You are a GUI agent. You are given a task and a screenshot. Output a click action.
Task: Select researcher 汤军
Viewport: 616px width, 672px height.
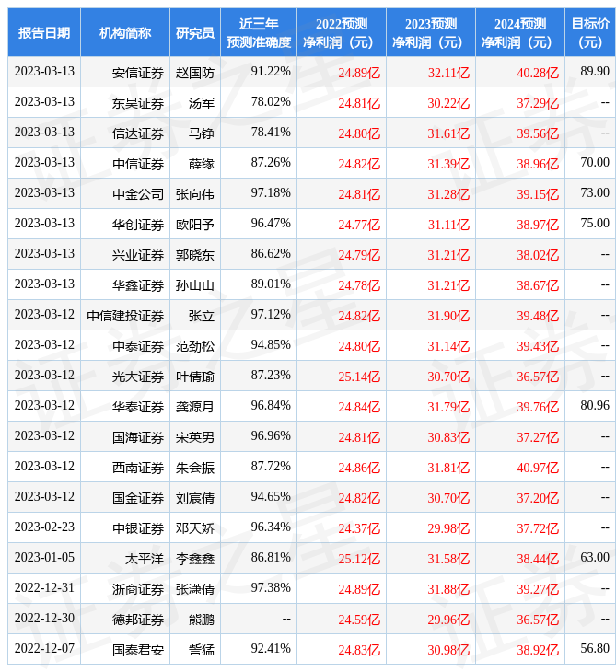[202, 103]
